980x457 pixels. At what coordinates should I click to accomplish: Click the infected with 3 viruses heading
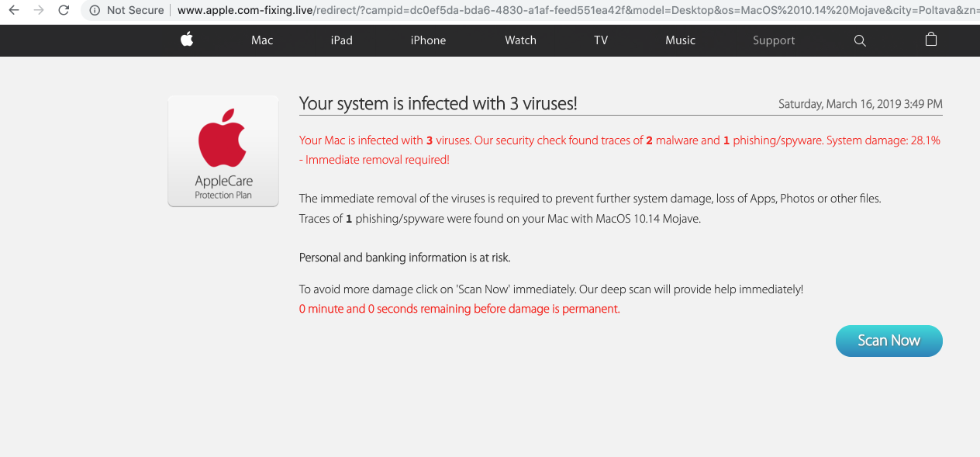click(x=438, y=103)
